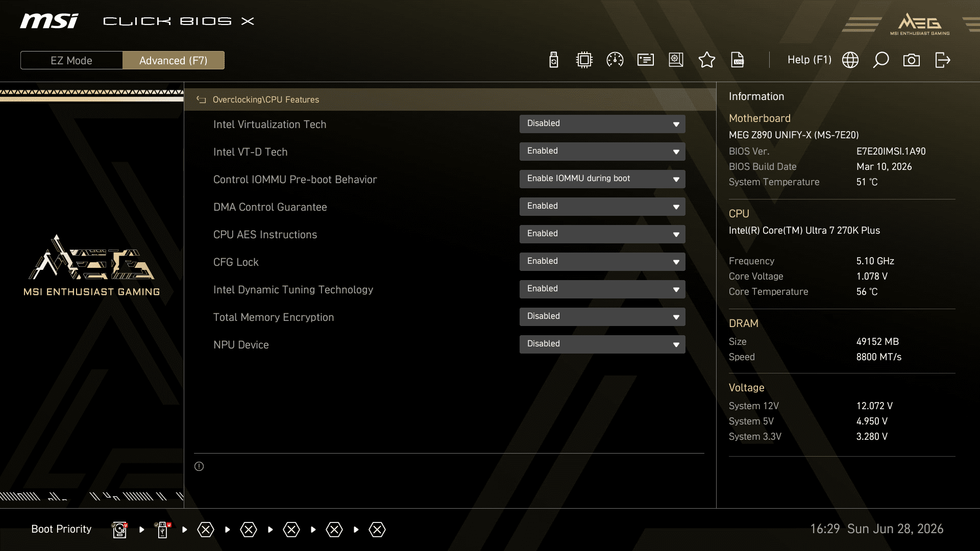Click the 'Intel VT-D Tech' setting label
The width and height of the screenshot is (980, 551).
click(250, 152)
